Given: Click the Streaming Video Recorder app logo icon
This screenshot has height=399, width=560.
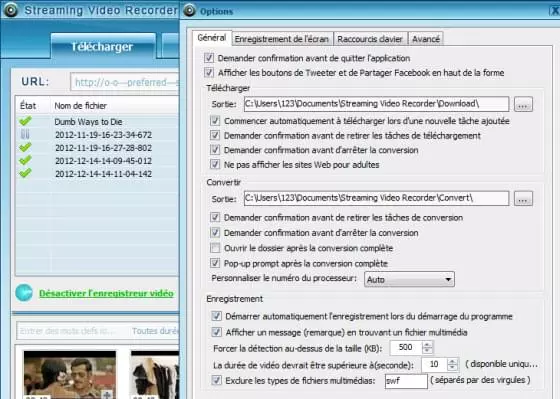Looking at the screenshot, I should click(x=10, y=10).
